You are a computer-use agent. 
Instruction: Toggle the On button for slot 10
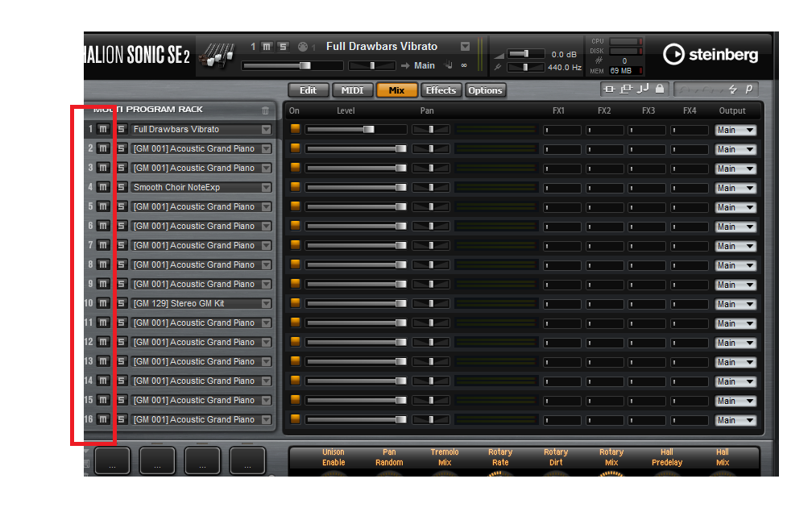295,303
